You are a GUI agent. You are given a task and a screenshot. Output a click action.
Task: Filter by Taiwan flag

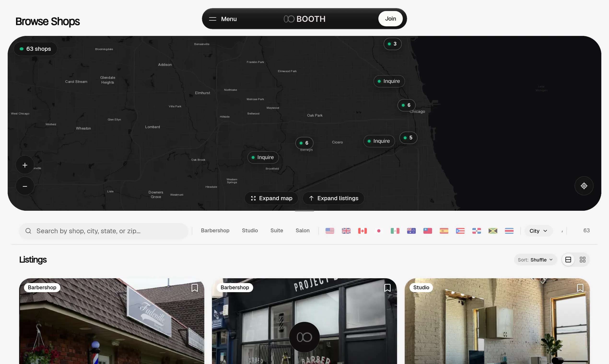coord(428,231)
